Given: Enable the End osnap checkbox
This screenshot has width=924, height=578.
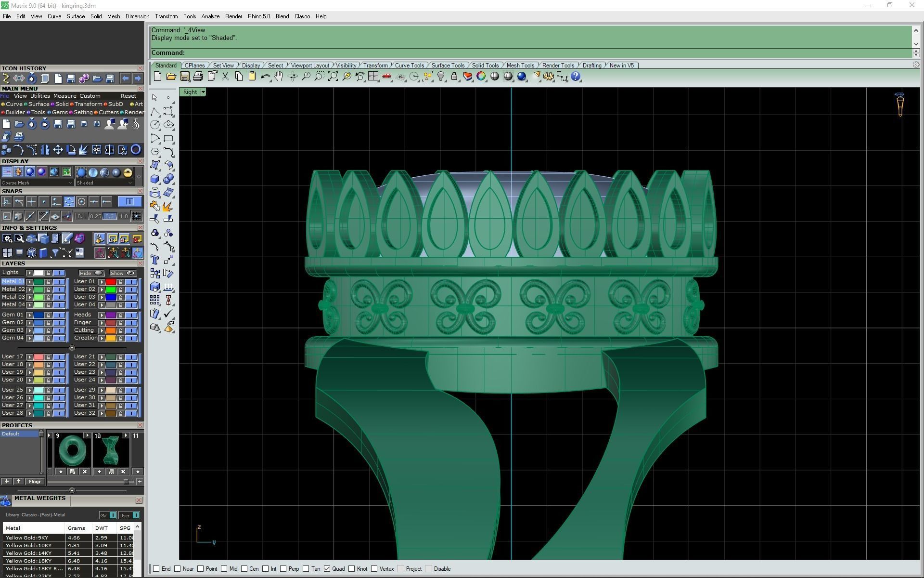Looking at the screenshot, I should coord(156,569).
